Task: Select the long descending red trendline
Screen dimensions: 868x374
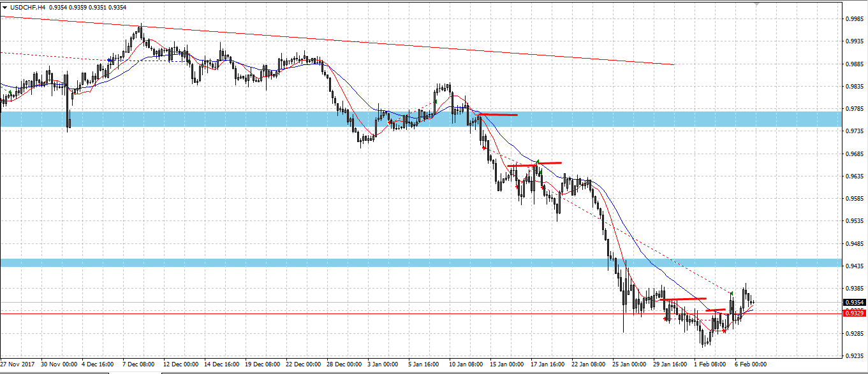Action: click(337, 40)
